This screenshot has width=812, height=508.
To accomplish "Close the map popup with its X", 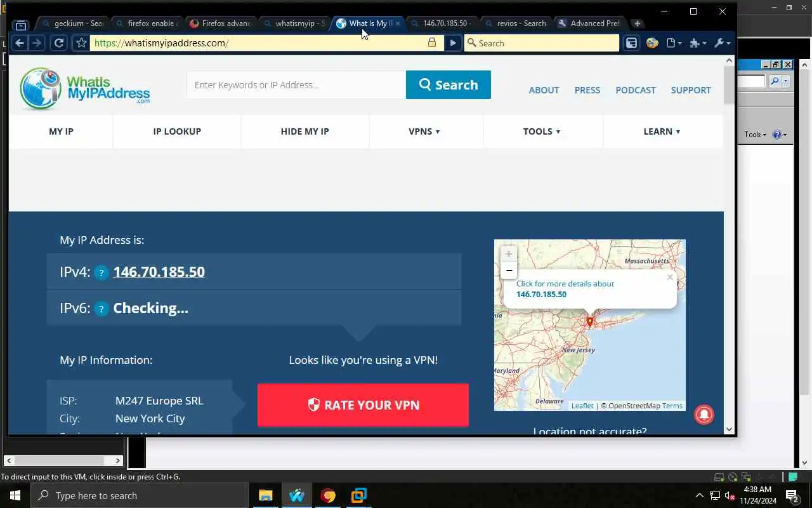I will coord(670,277).
